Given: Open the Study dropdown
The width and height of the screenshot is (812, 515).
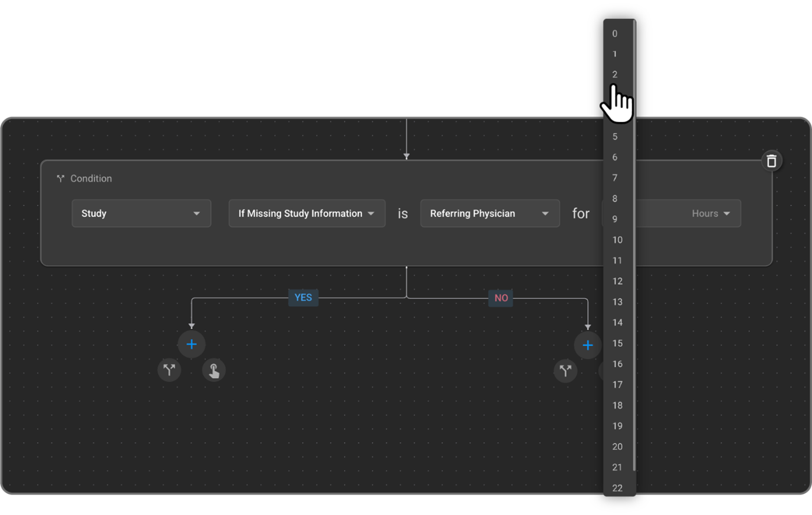Looking at the screenshot, I should [x=141, y=214].
